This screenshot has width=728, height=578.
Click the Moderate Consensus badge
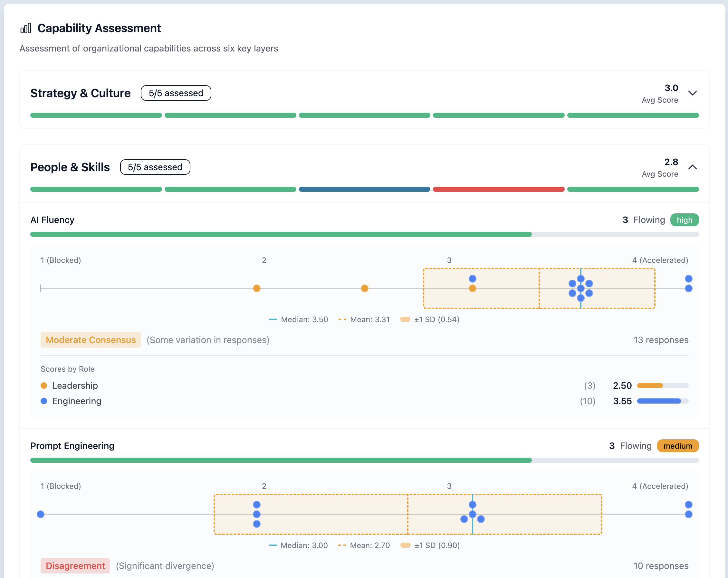[x=91, y=340]
